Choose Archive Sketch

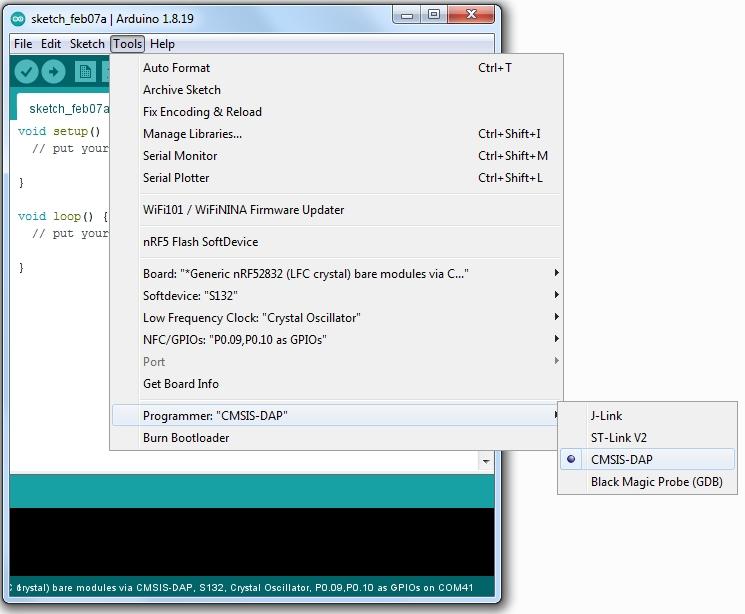tap(336, 90)
